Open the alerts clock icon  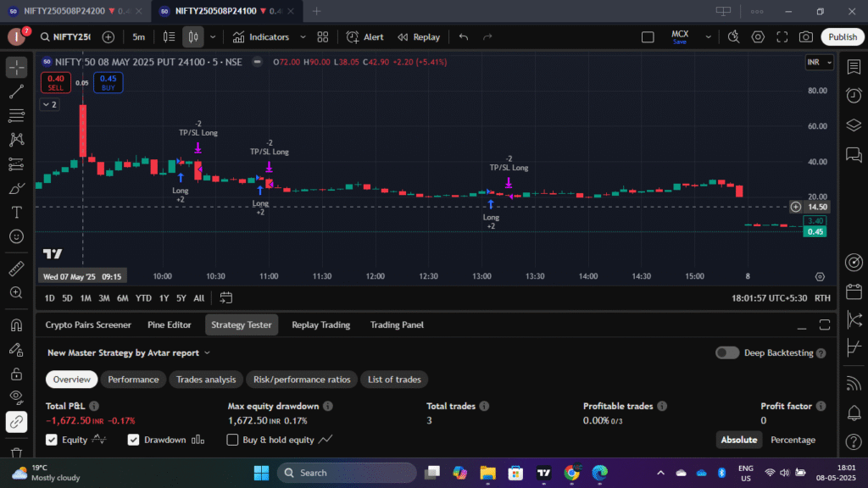pos(854,95)
